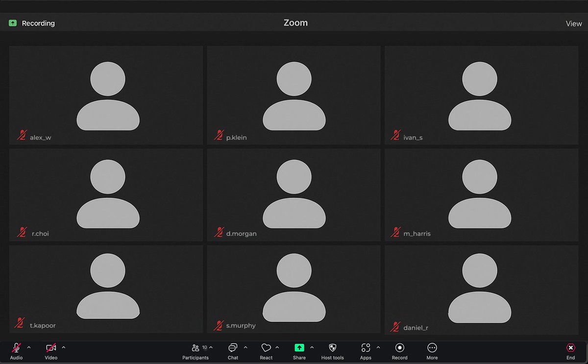Start camera with the Video button

click(x=51, y=351)
